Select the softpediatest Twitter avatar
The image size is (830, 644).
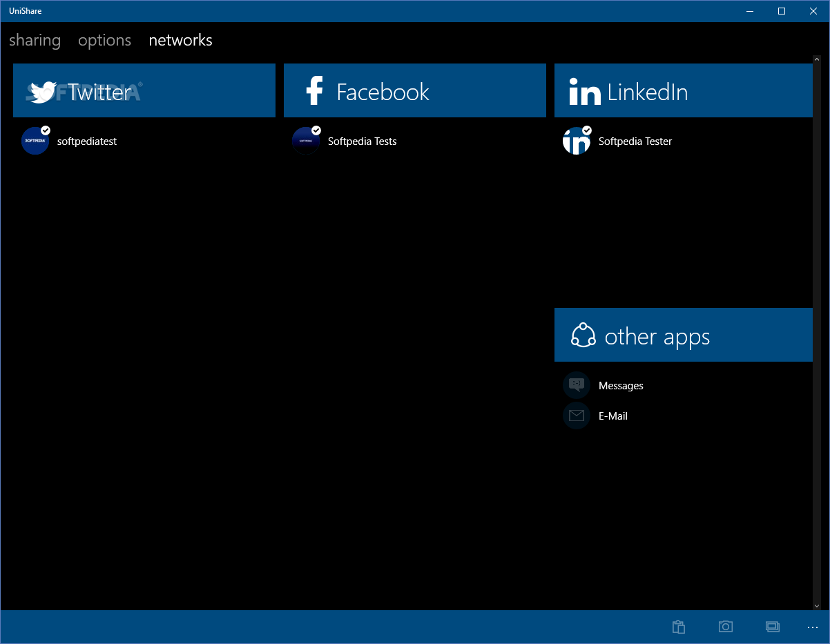[35, 141]
